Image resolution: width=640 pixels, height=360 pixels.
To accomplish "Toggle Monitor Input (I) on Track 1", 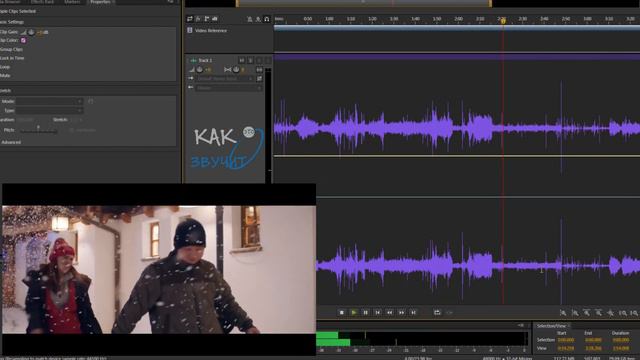I will point(268,60).
